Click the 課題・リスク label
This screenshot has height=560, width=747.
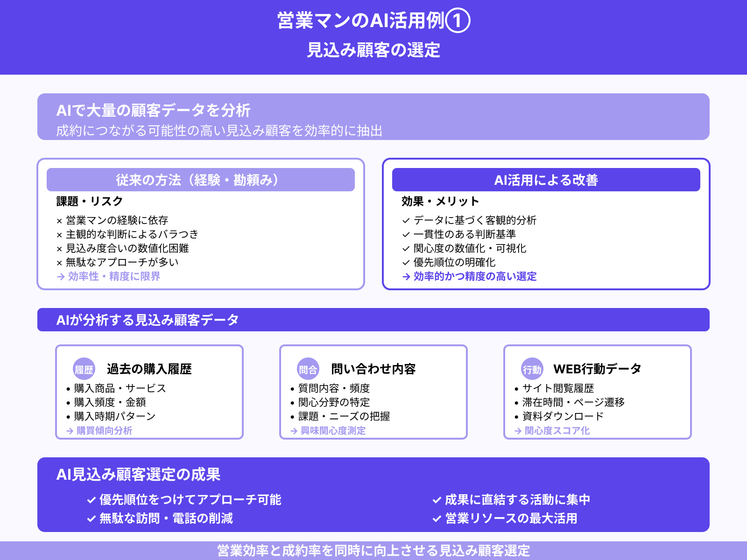[90, 201]
